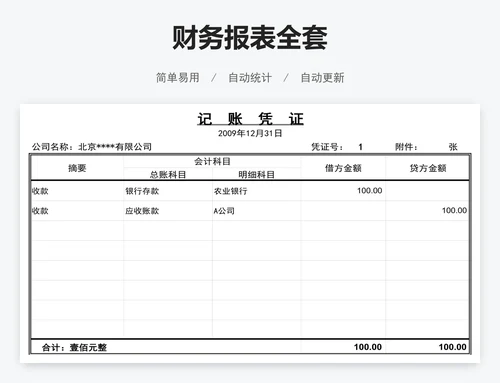Select the voucher number value 1
The height and width of the screenshot is (383, 500).
[x=360, y=147]
